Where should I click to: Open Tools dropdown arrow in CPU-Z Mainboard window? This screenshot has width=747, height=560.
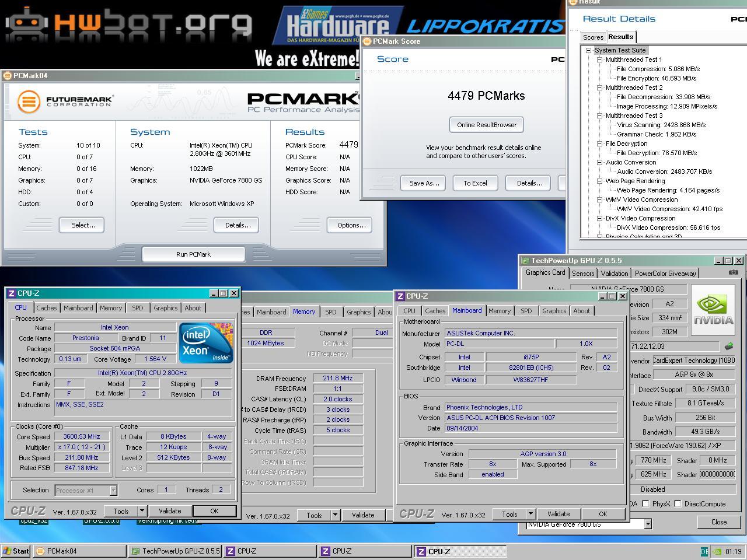coord(530,514)
